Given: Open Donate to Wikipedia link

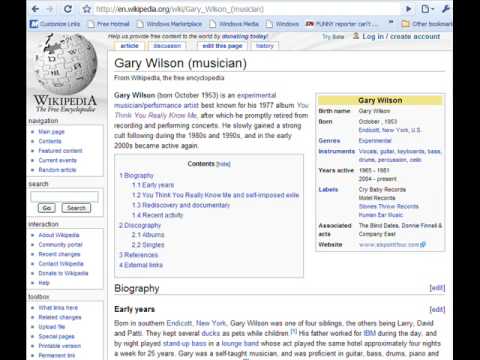Looking at the screenshot, I should (x=63, y=273).
